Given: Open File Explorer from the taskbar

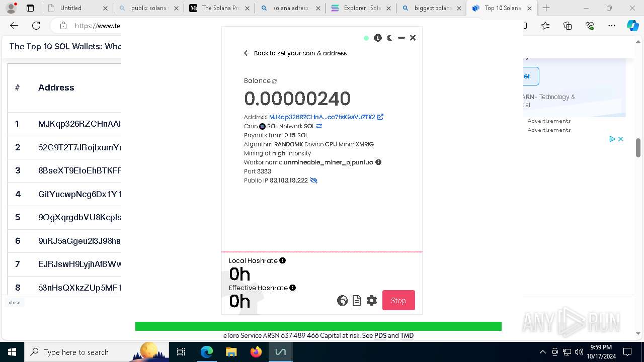Looking at the screenshot, I should [231, 352].
